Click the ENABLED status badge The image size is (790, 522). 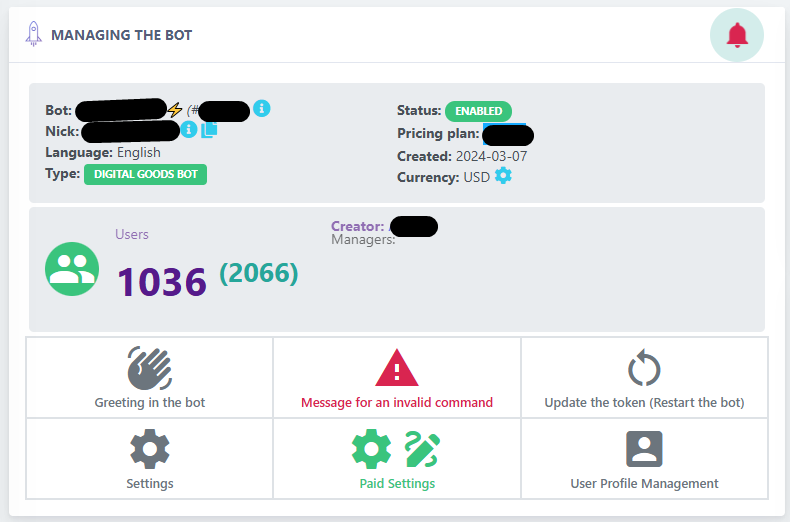point(478,111)
